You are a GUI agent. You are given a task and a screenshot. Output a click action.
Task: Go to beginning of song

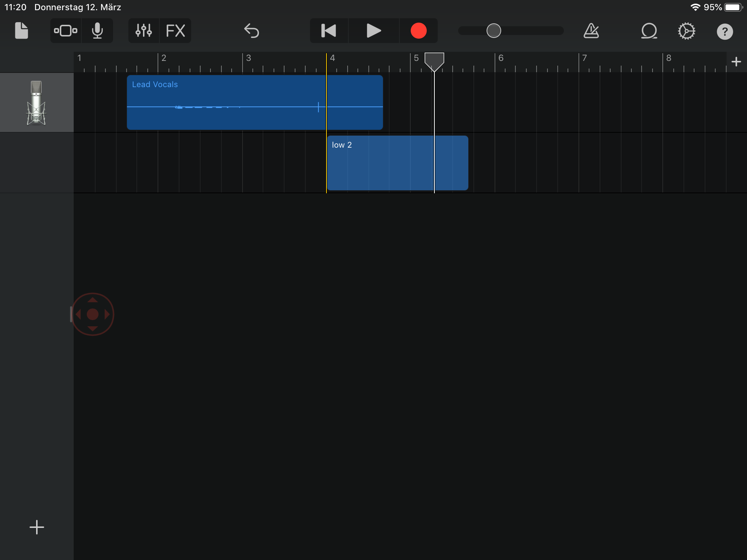point(329,31)
